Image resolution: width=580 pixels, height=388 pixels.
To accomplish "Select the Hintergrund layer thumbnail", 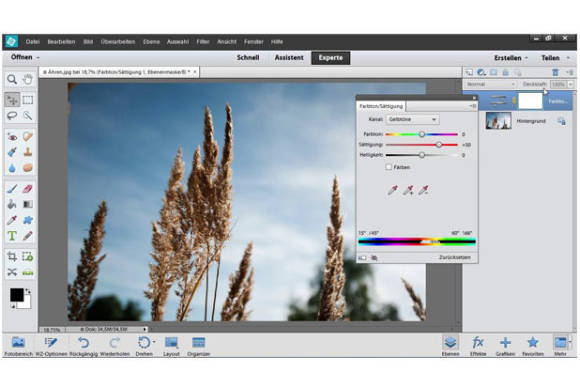I will click(498, 121).
